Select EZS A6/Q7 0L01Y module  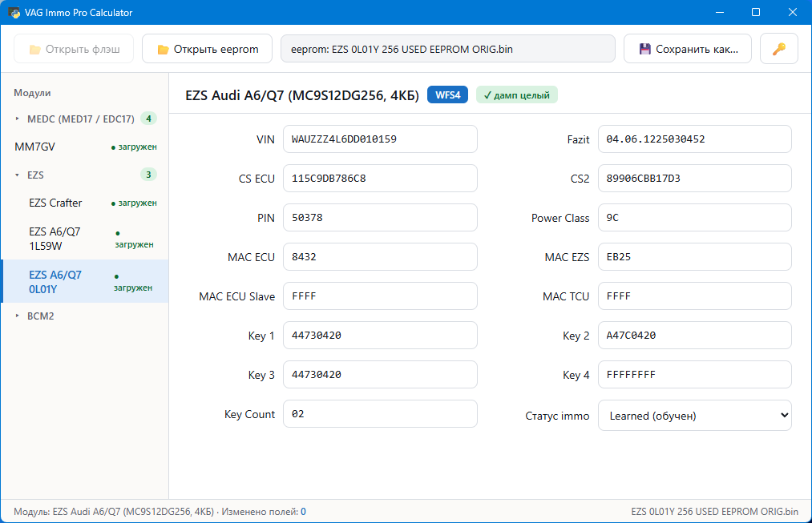(85, 281)
